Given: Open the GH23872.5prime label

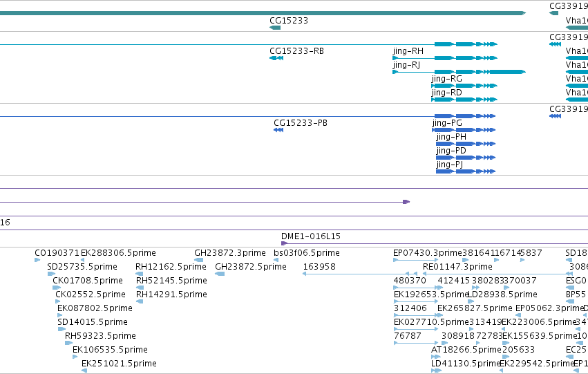Looking at the screenshot, I should point(251,267).
